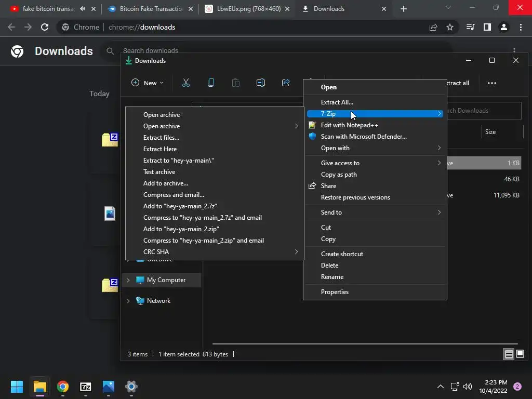The width and height of the screenshot is (532, 399).
Task: Click Search downloads field in Chrome
Action: pyautogui.click(x=278, y=50)
